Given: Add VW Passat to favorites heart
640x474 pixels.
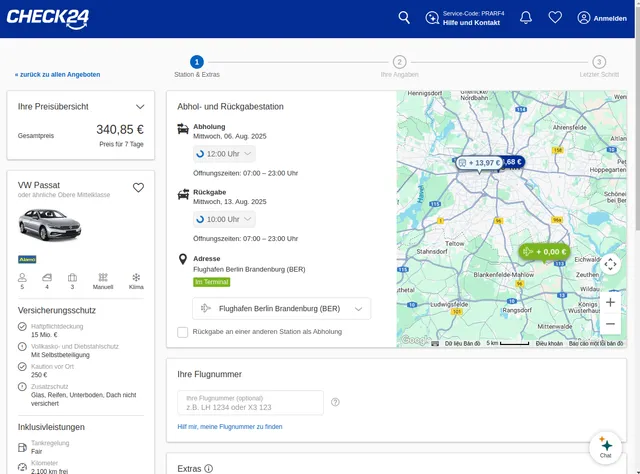Looking at the screenshot, I should pos(138,187).
